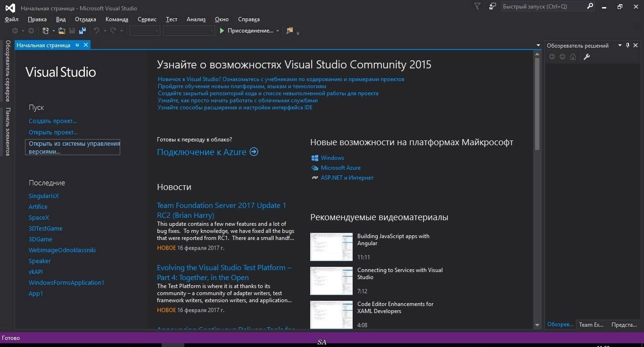
Task: Click the Navigate Backward toolbar arrow
Action: click(15, 31)
